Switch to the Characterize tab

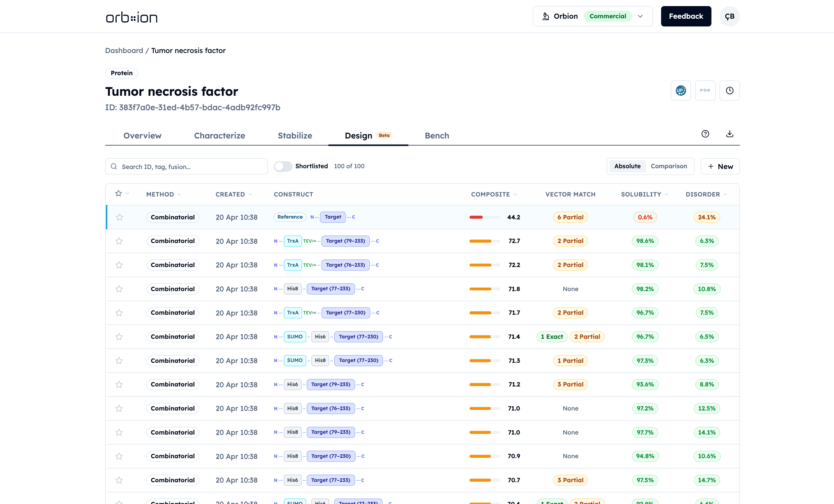219,136
